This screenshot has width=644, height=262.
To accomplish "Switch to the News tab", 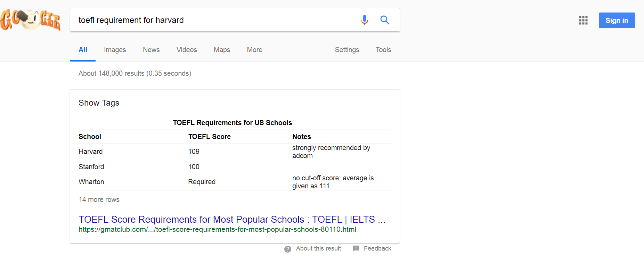I will pos(151,50).
